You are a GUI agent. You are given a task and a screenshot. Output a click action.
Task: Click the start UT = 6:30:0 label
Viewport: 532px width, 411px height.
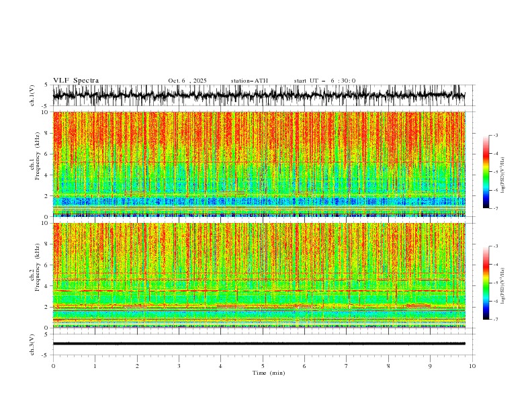tap(324, 81)
